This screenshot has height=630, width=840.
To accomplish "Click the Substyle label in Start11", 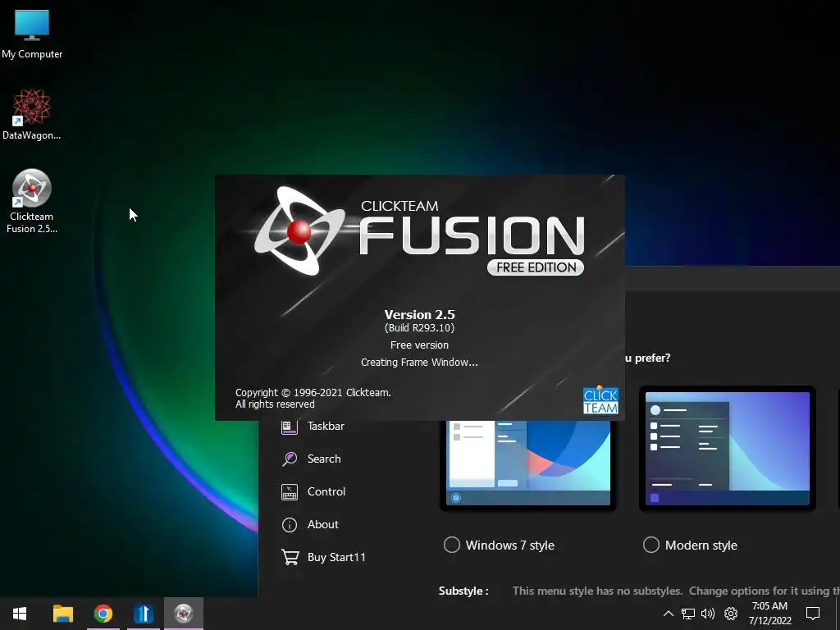I will point(463,591).
